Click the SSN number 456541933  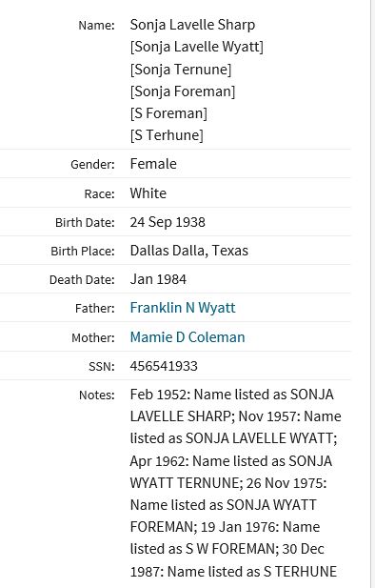(164, 366)
